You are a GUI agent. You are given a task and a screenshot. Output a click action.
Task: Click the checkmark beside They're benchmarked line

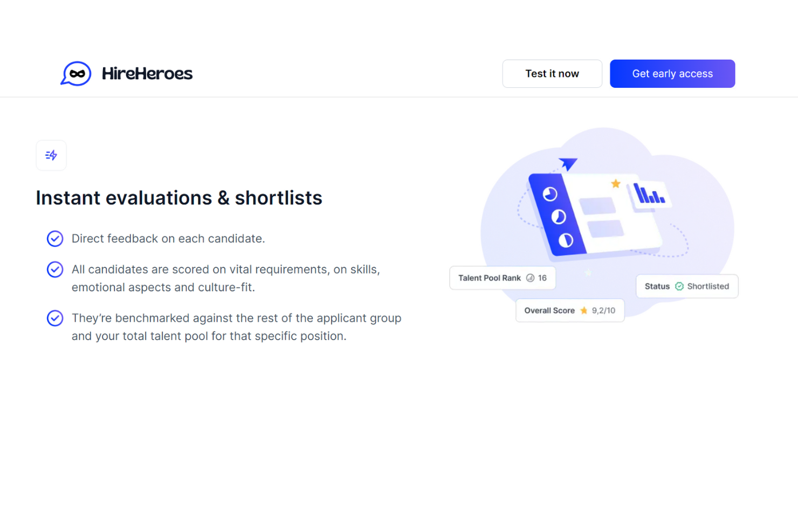coord(55,318)
